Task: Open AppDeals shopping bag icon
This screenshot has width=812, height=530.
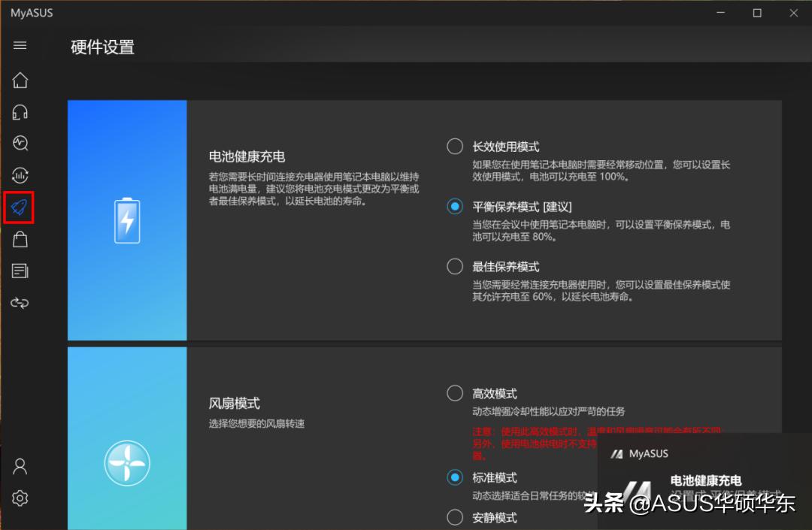Action: [x=20, y=239]
